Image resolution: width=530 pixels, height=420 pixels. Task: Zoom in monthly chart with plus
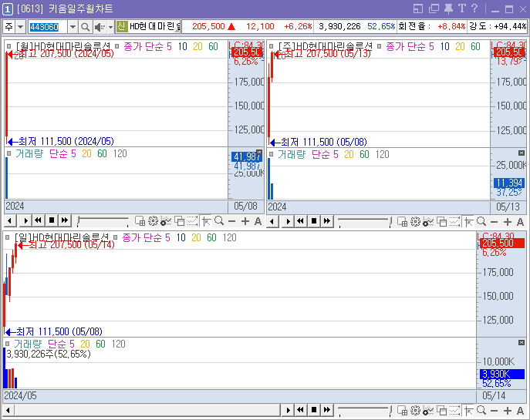(245, 221)
